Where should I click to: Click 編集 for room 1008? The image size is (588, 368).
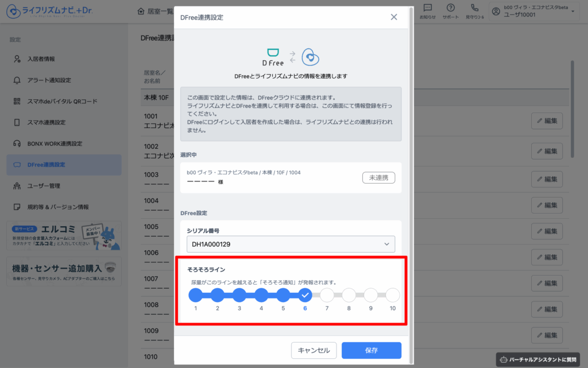[x=547, y=309]
